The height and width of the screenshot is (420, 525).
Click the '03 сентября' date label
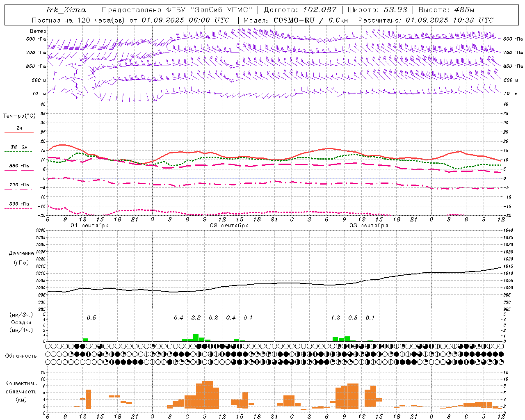tap(369, 226)
